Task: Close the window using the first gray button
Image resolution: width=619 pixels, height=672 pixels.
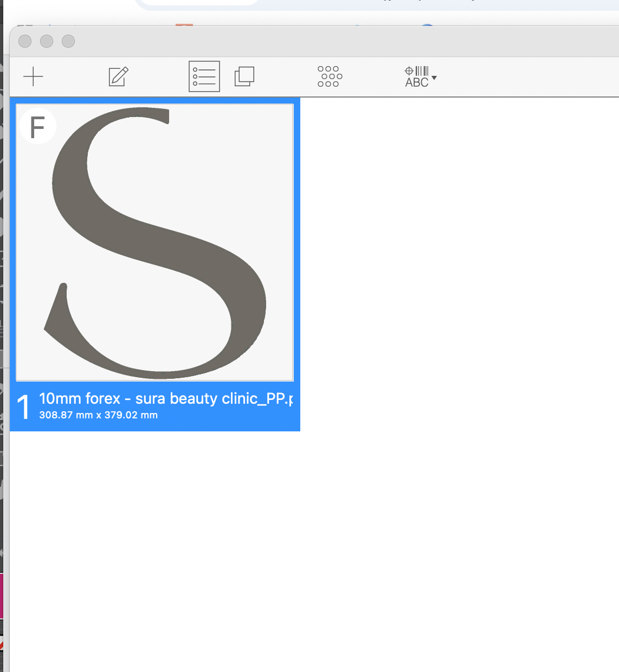Action: click(25, 41)
